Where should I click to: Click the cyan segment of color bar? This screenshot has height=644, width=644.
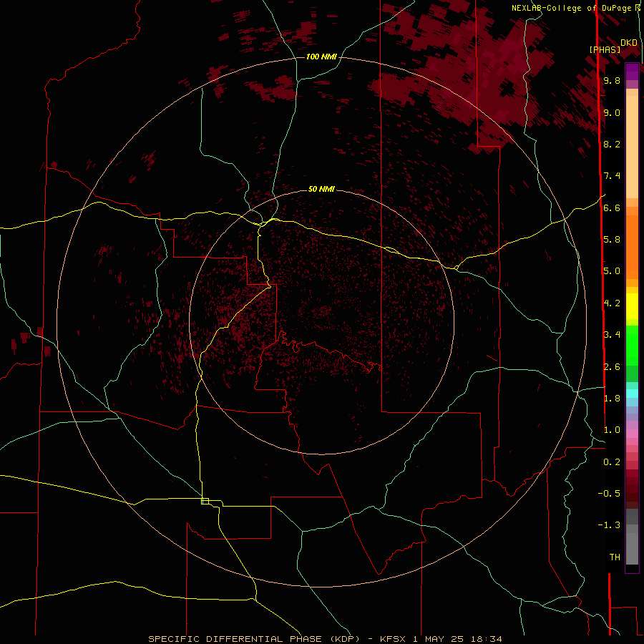coord(632,394)
